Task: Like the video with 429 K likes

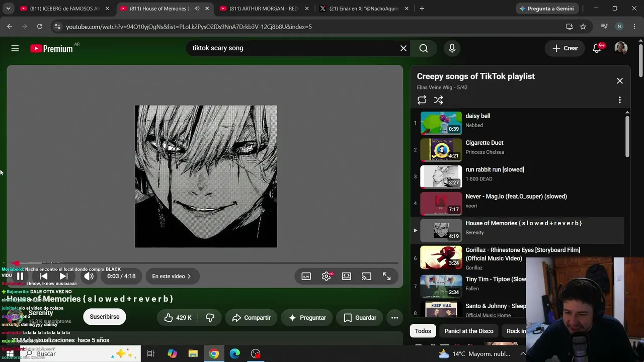Action: pos(178,318)
